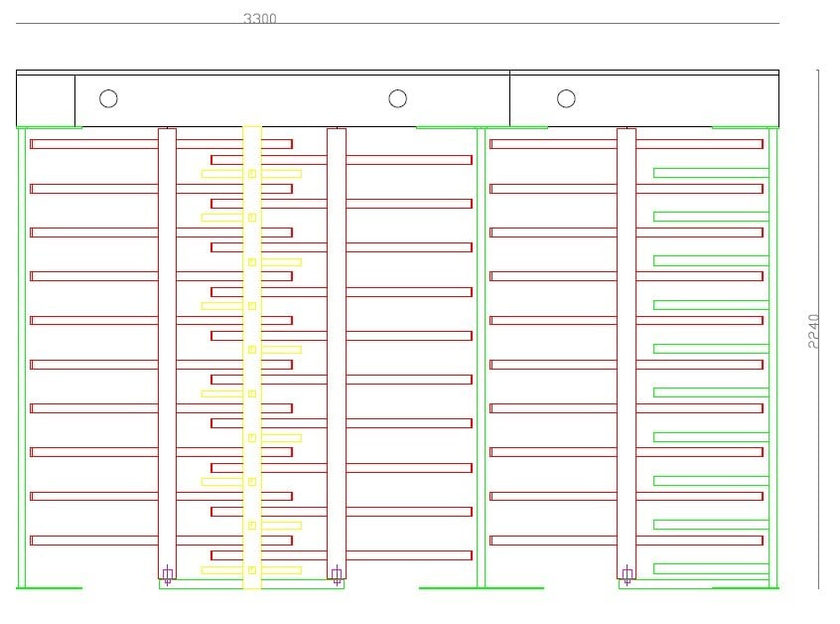
Task: Select the green center divider frame post
Action: [481, 358]
